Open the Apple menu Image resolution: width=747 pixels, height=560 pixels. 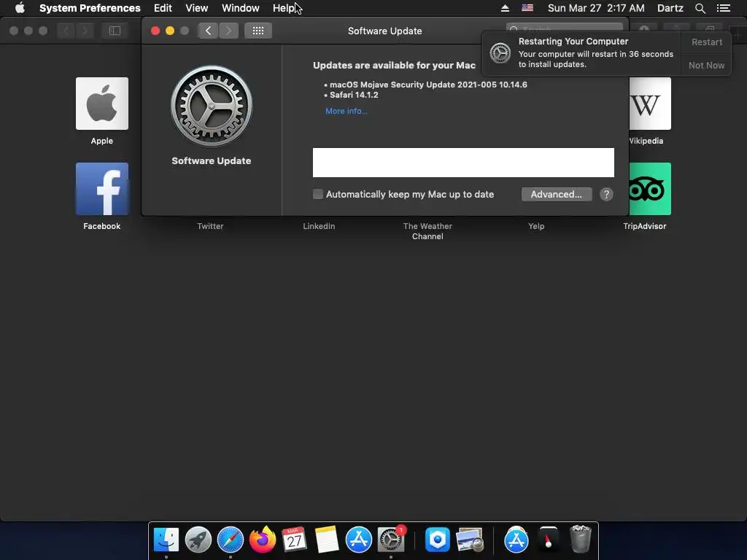[20, 8]
